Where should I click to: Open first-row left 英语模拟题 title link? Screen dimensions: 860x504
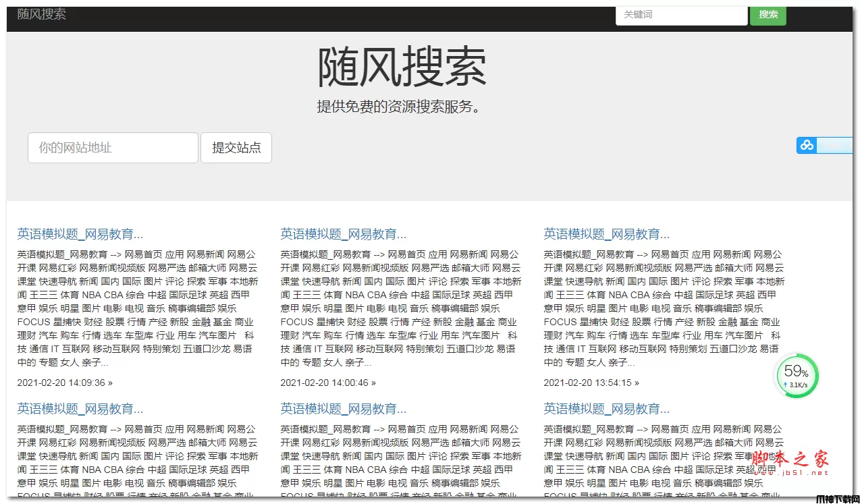tap(80, 234)
